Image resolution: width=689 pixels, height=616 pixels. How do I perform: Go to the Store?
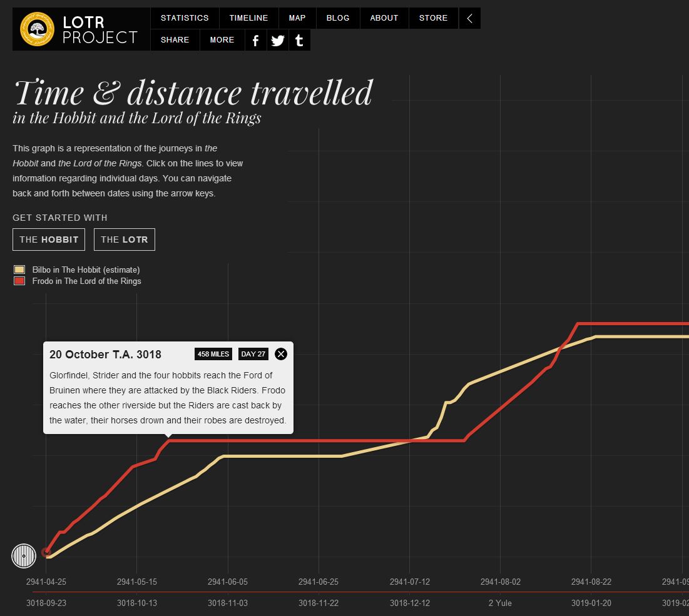click(433, 18)
